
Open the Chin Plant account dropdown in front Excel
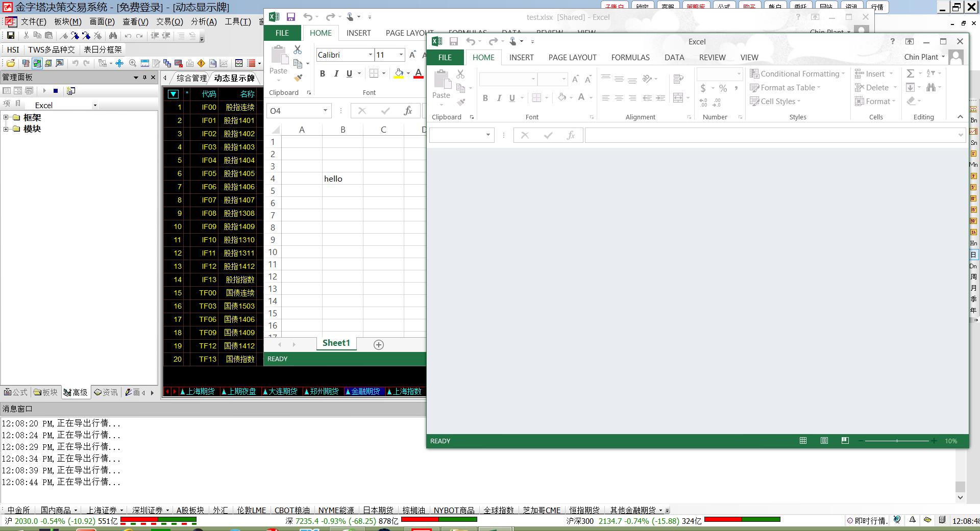pyautogui.click(x=925, y=57)
